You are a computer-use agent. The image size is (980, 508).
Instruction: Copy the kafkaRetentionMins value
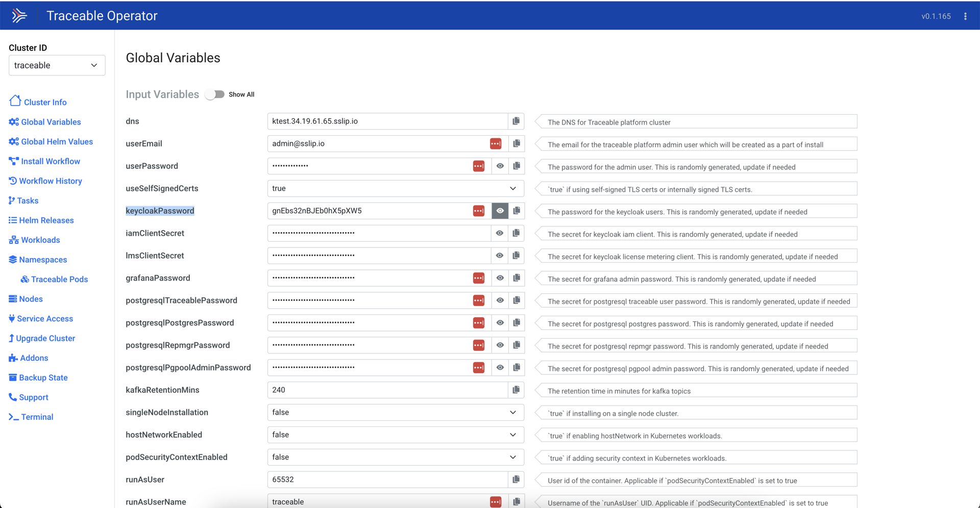tap(516, 390)
